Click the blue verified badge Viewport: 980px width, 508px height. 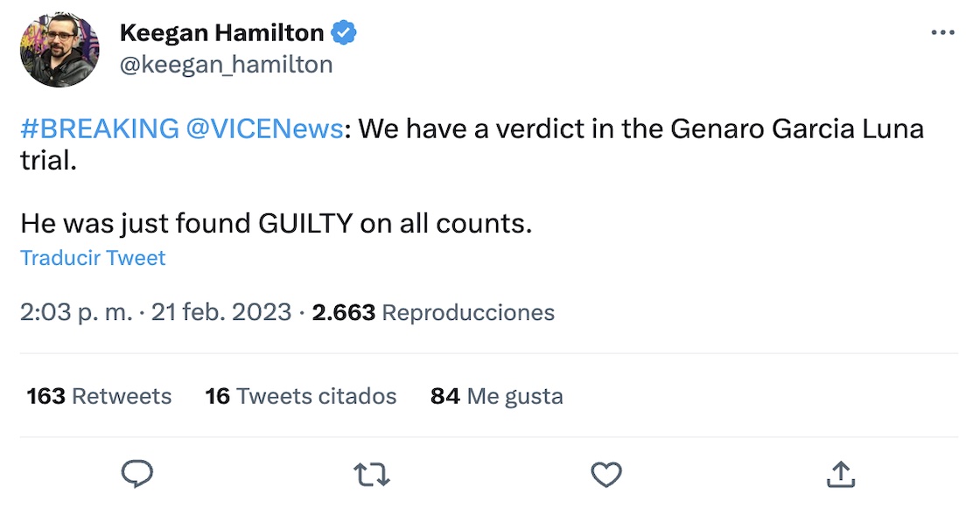pos(345,33)
